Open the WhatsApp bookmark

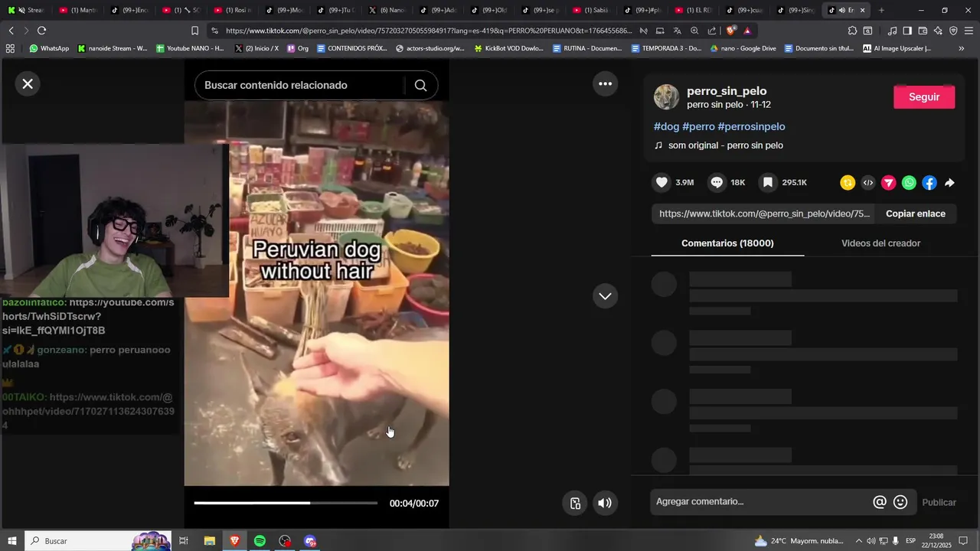click(49, 48)
